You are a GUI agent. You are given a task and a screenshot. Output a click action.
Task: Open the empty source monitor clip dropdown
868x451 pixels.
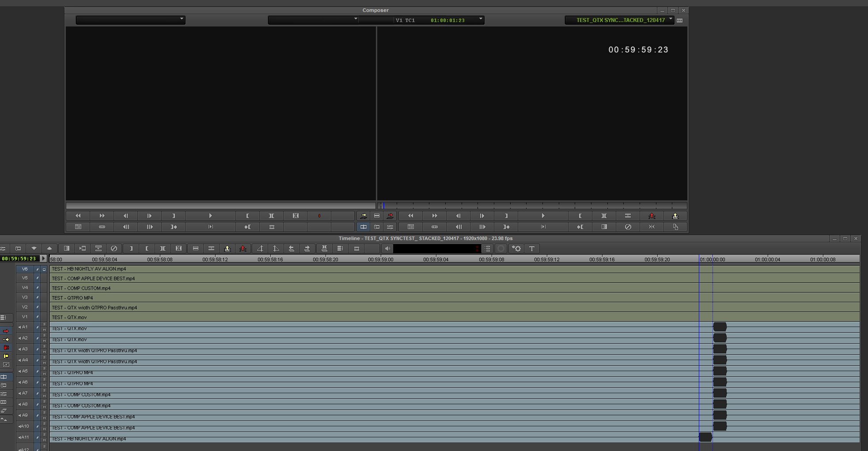coord(130,19)
